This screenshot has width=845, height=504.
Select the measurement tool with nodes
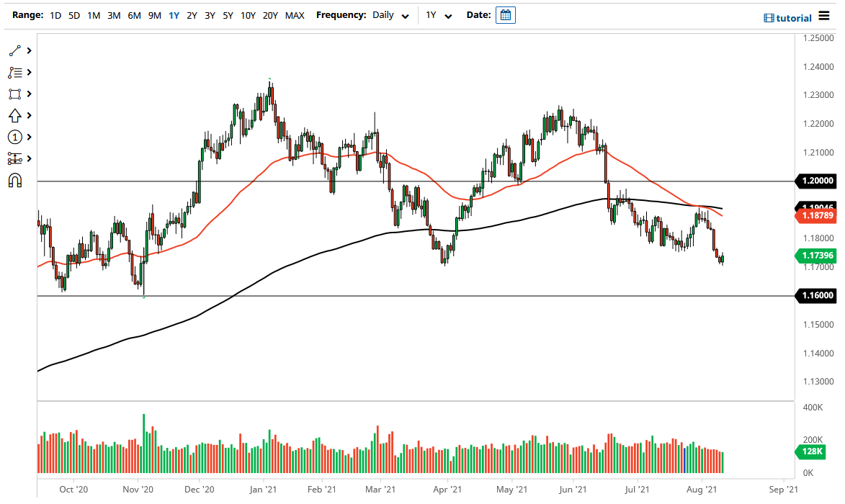14,158
